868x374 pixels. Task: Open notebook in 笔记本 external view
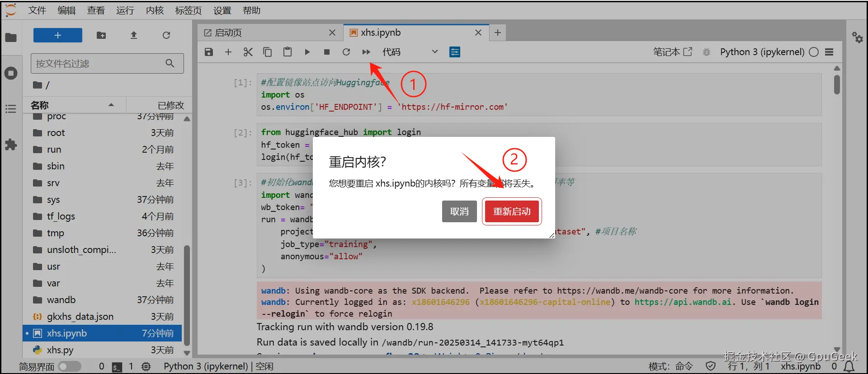673,52
